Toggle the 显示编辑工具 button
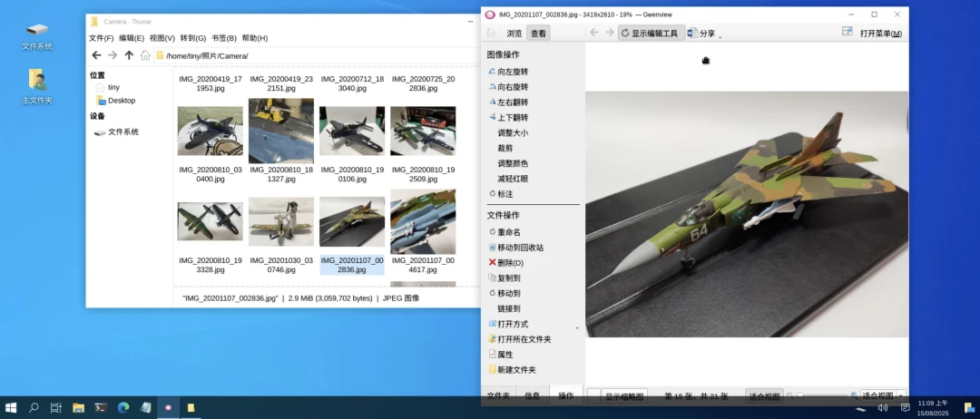Image resolution: width=980 pixels, height=419 pixels. pos(649,34)
